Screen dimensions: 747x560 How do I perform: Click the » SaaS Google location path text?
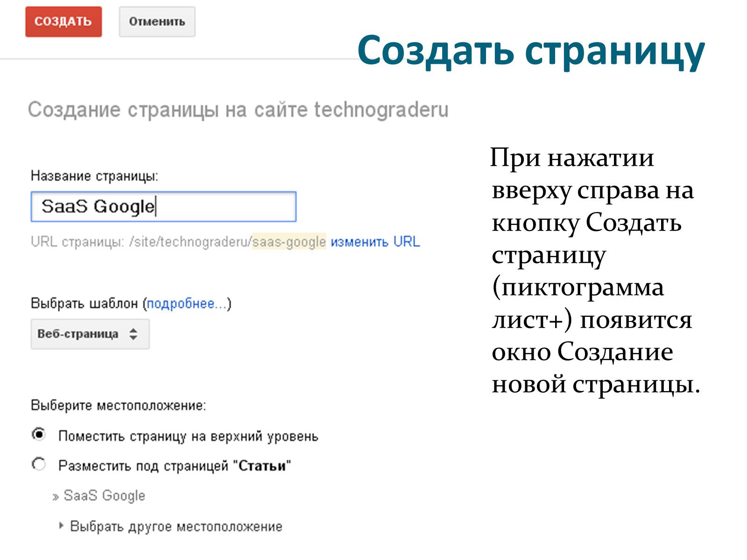(x=99, y=496)
